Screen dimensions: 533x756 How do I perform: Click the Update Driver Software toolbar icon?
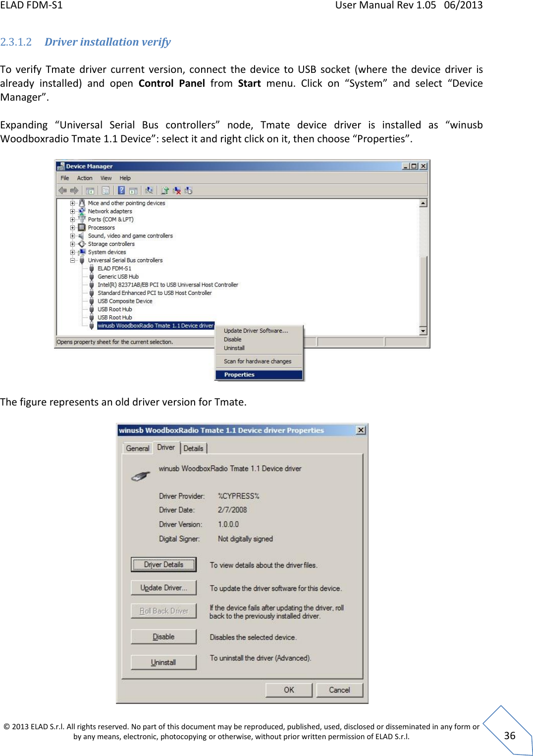point(165,190)
